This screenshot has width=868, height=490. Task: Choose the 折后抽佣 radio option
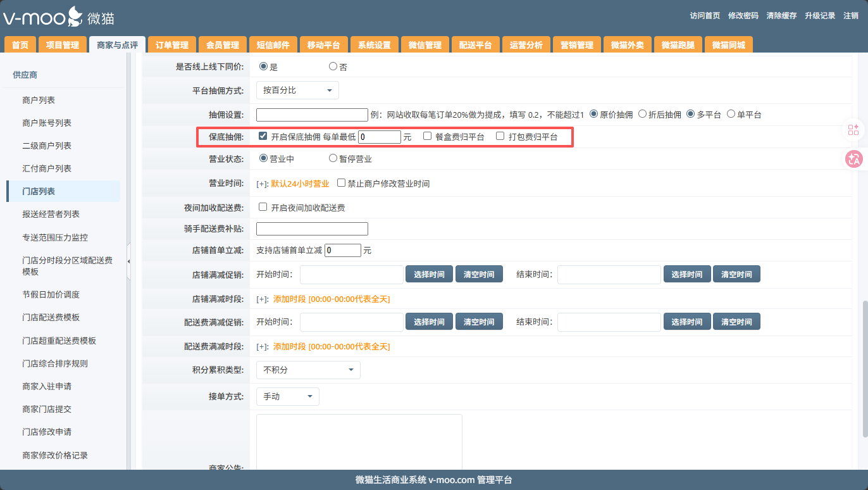pos(642,115)
